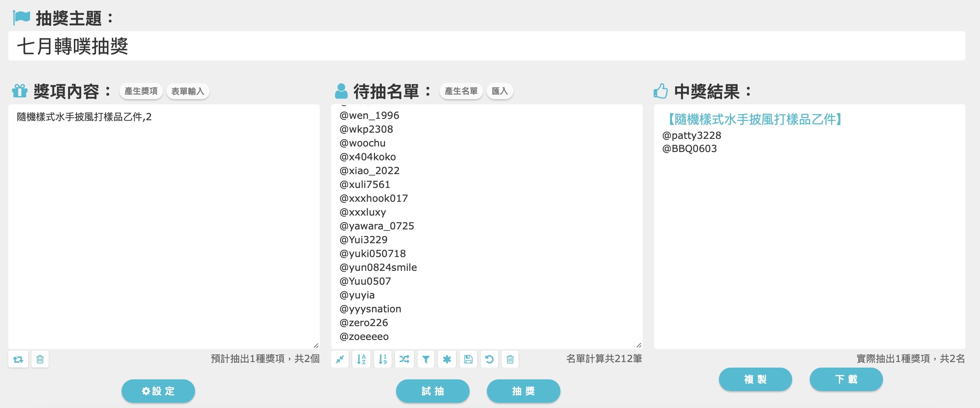This screenshot has height=408, width=980.
Task: Click the trash icon under name list
Action: click(x=510, y=359)
